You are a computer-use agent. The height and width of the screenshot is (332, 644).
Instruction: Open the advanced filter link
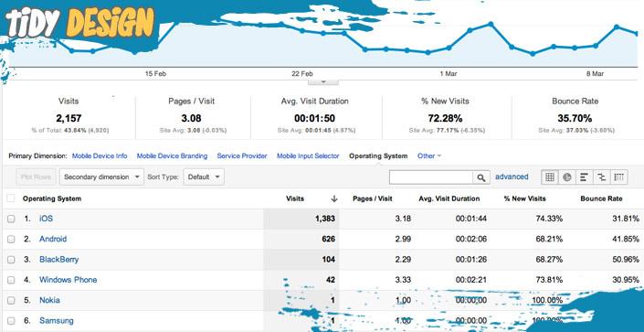(x=512, y=177)
